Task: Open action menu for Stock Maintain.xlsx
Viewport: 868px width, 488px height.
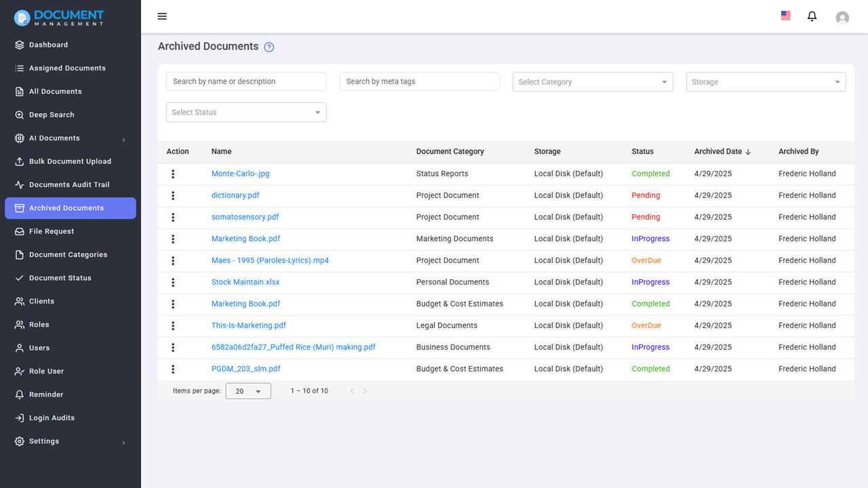Action: tap(173, 283)
